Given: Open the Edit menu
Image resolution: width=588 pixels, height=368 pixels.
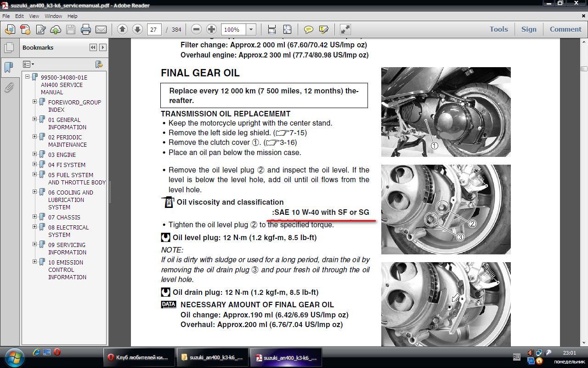Looking at the screenshot, I should [x=19, y=16].
